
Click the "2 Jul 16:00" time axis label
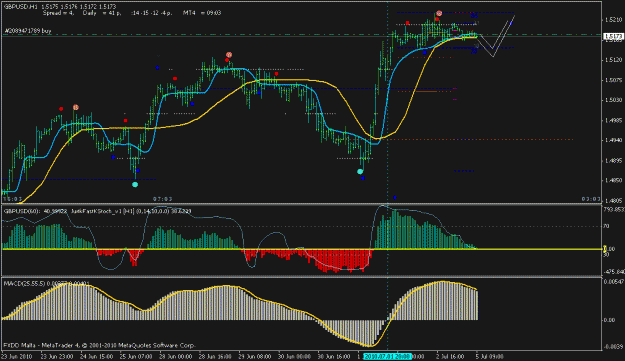pos(450,356)
